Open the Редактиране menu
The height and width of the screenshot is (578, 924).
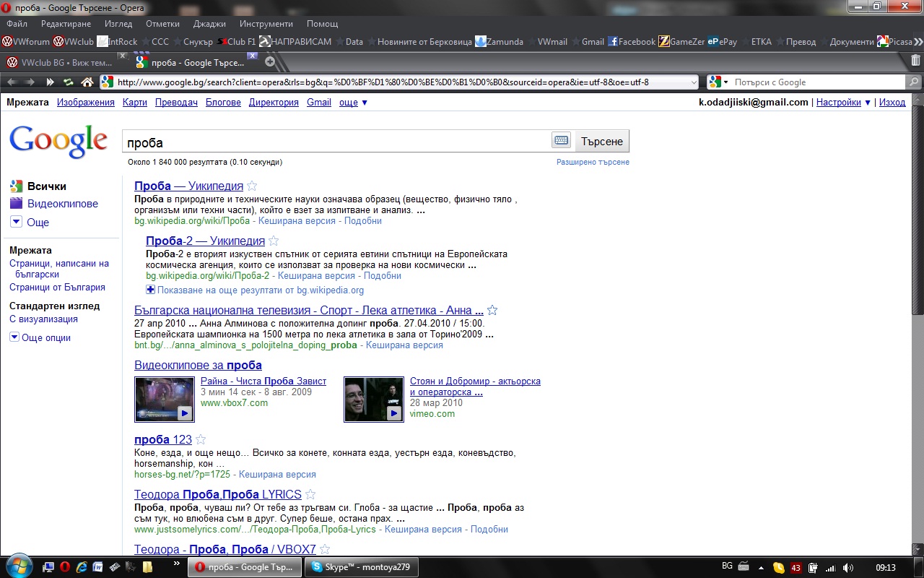[x=66, y=24]
